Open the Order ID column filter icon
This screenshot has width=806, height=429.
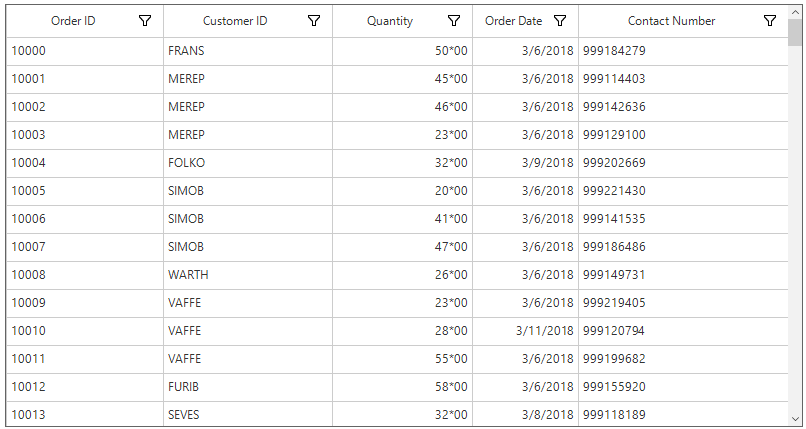coord(145,21)
